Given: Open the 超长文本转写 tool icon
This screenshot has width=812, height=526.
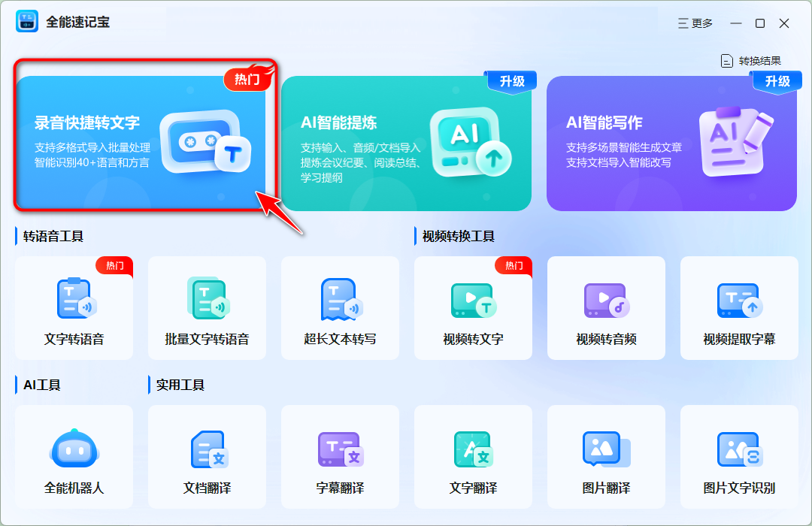Looking at the screenshot, I should click(341, 299).
